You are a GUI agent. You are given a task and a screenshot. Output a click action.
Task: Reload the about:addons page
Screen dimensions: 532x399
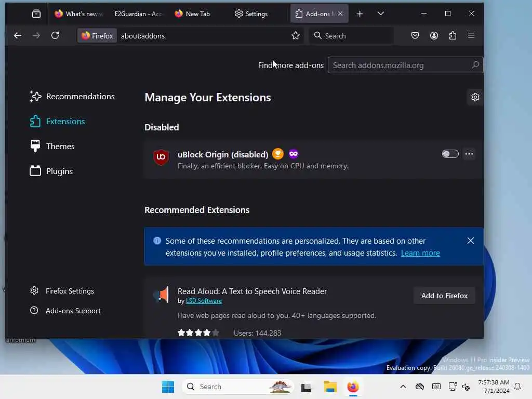[x=55, y=36]
